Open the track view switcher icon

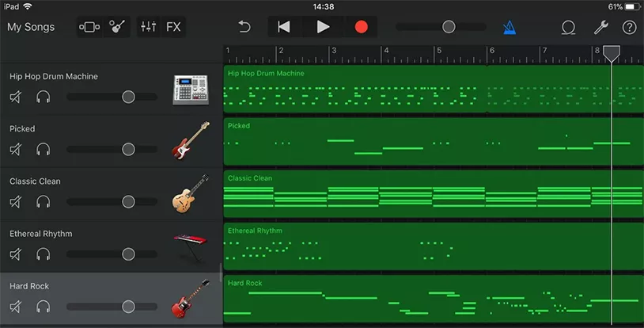pos(89,27)
